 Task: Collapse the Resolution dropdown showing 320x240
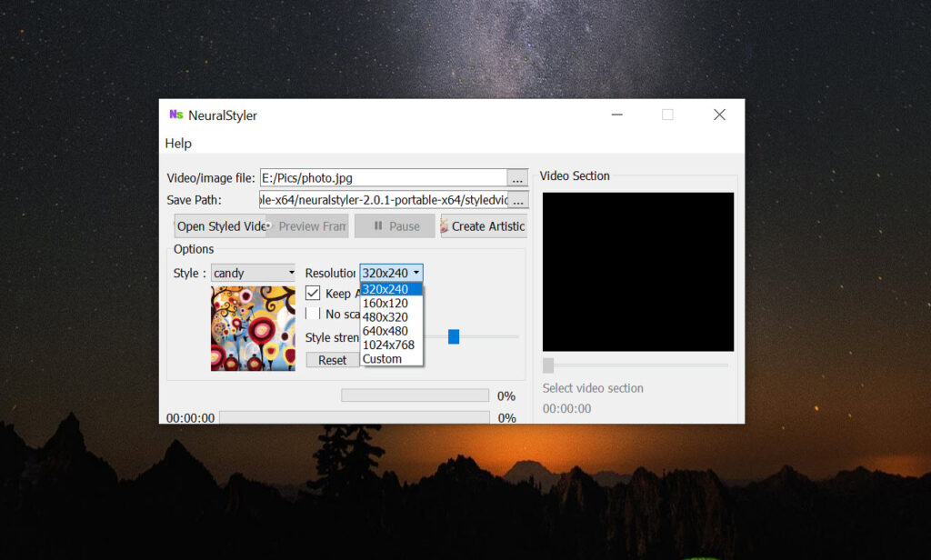coord(391,273)
